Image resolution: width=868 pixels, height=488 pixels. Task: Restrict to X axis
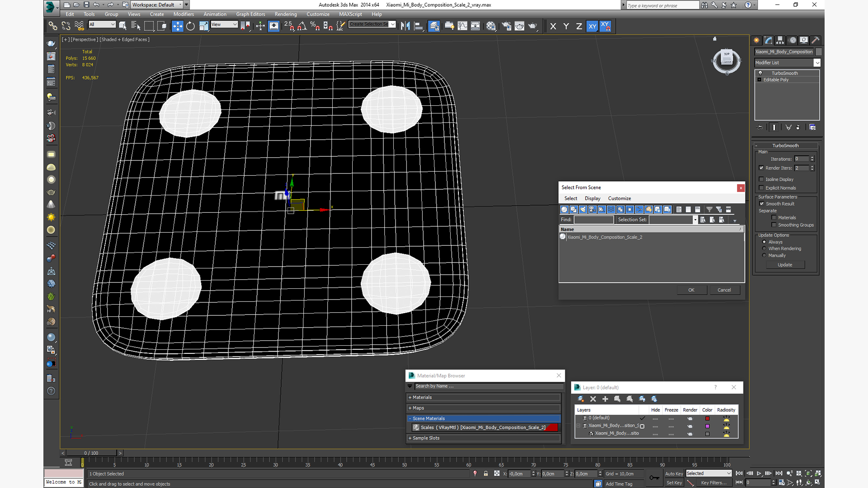pyautogui.click(x=553, y=26)
